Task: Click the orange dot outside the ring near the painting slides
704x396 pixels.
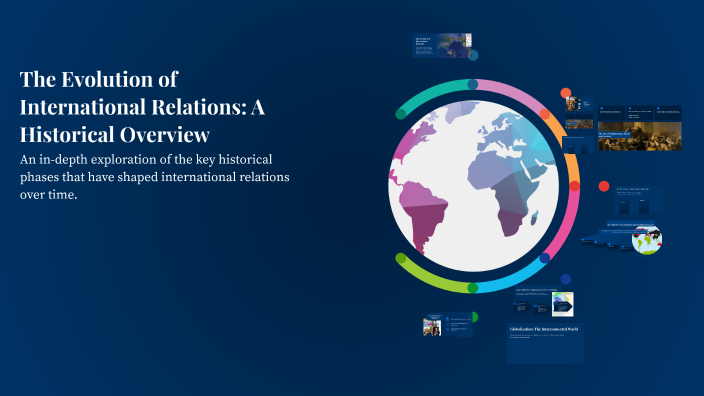Action: [566, 93]
